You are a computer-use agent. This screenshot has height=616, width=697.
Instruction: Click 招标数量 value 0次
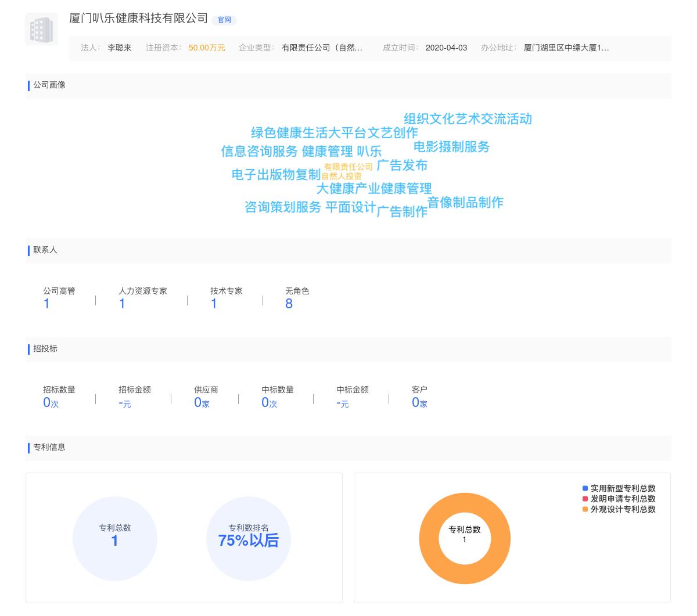click(x=51, y=403)
